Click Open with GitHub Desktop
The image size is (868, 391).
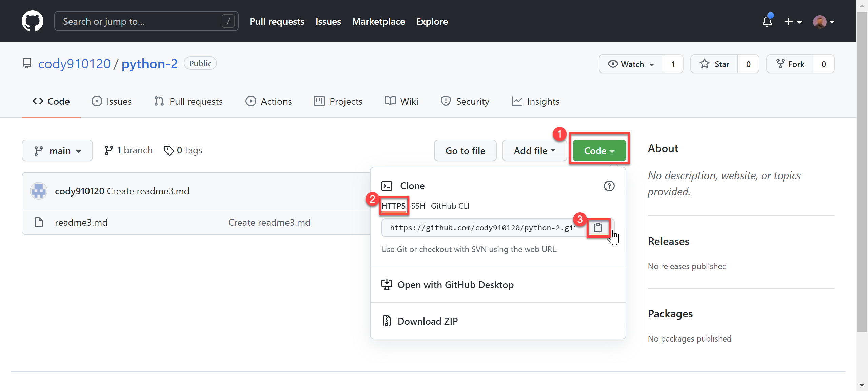[x=455, y=285]
